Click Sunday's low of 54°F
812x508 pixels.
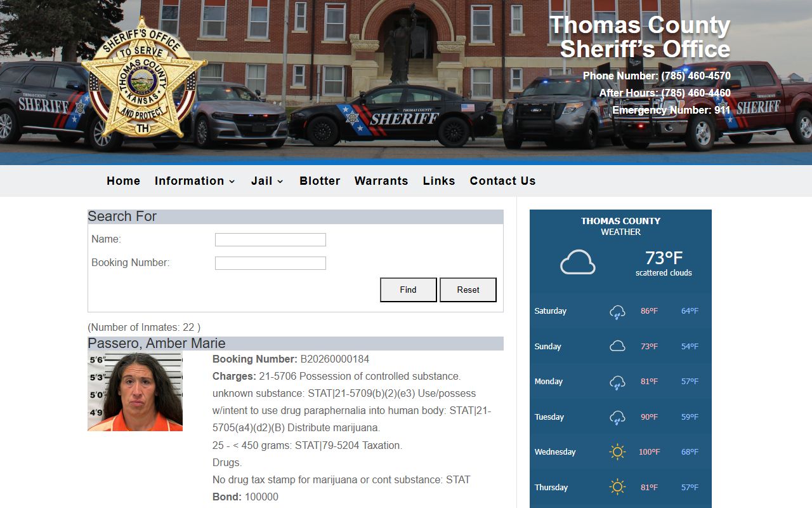690,347
